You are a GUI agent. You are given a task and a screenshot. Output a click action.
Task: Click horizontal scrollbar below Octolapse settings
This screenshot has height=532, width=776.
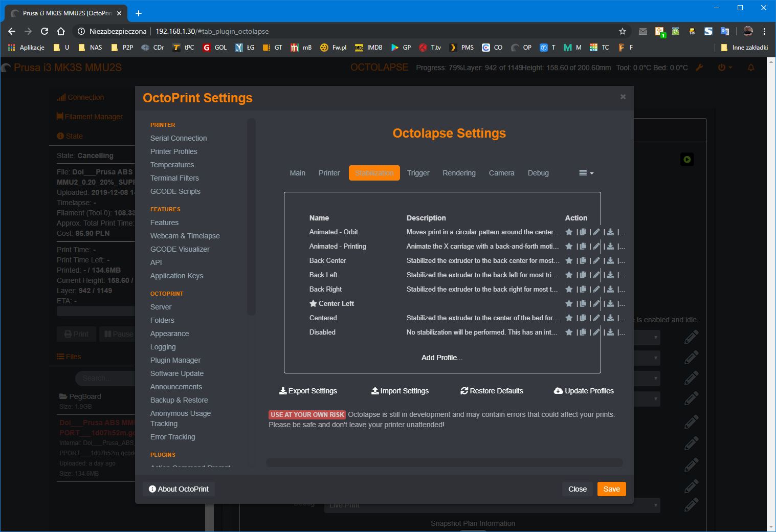click(445, 463)
